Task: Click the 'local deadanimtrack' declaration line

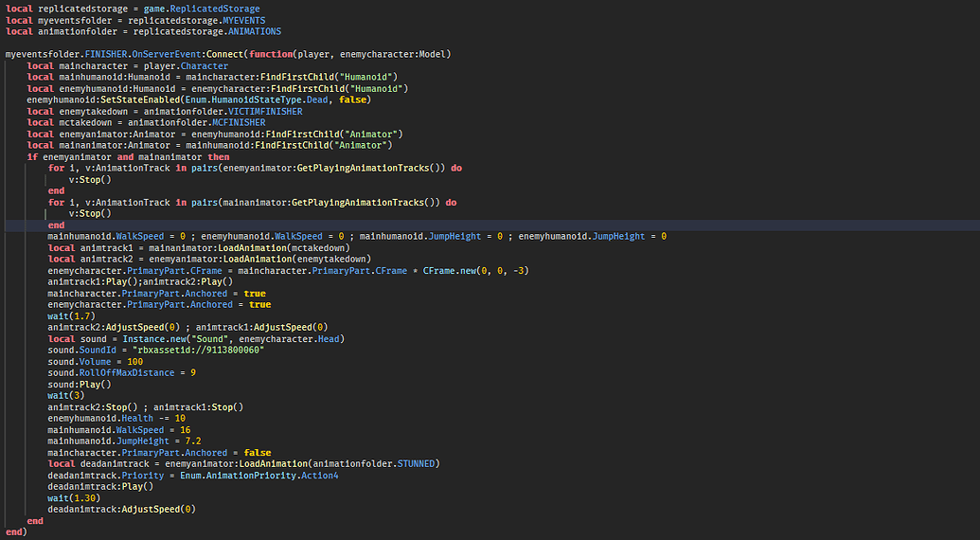Action: [243, 464]
